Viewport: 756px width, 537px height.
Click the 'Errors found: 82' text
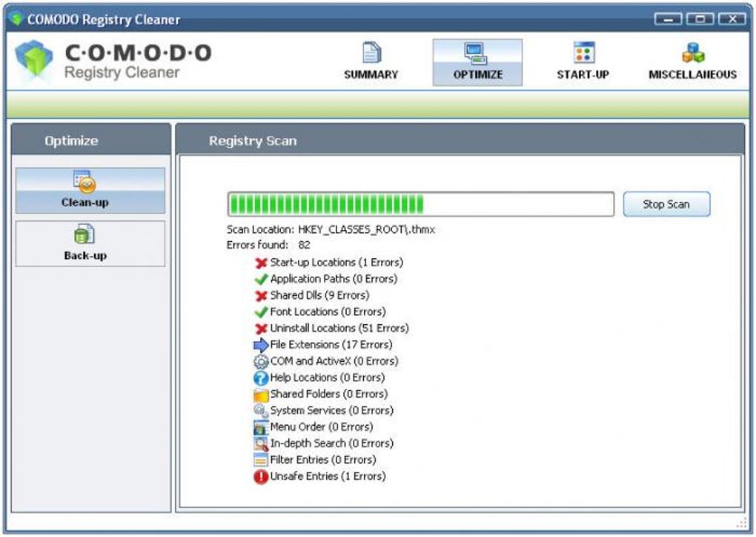(268, 245)
